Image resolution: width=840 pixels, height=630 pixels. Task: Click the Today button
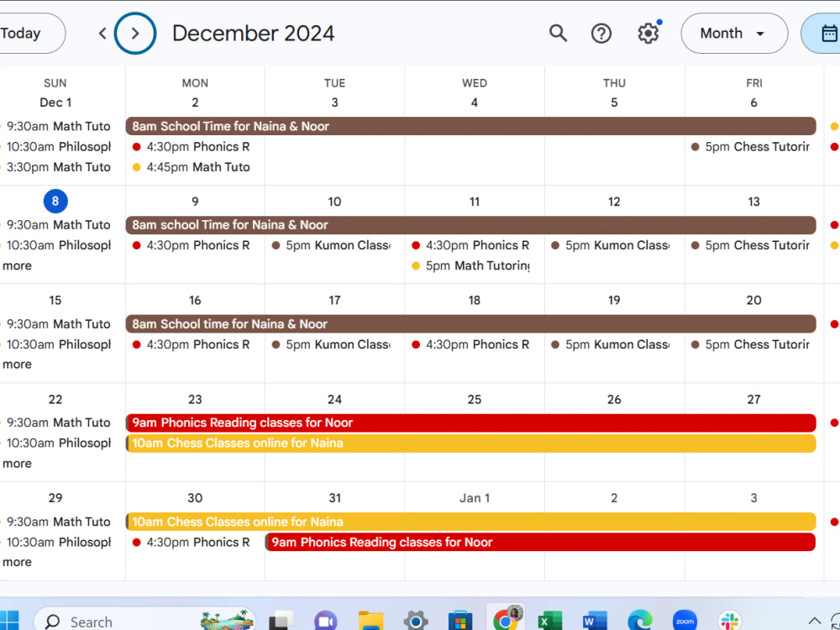click(x=27, y=34)
